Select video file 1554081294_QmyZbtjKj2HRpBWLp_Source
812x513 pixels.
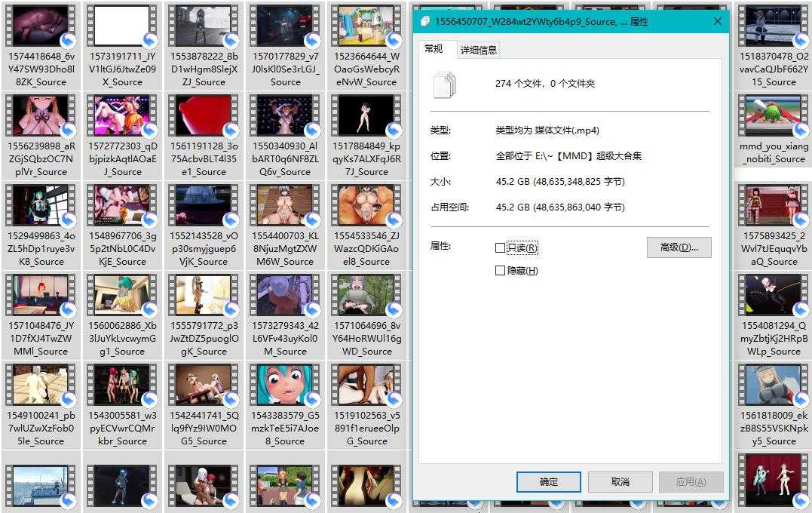pos(773,315)
